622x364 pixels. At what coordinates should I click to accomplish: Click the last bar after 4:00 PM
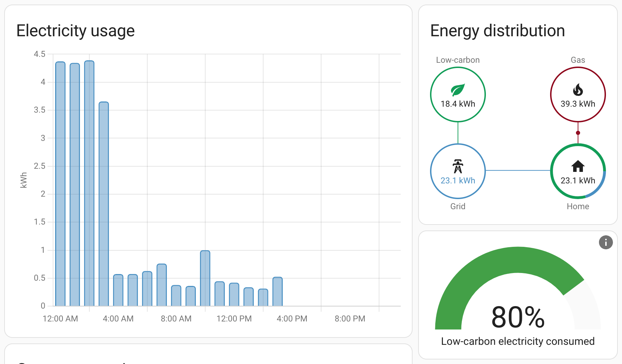pyautogui.click(x=277, y=291)
